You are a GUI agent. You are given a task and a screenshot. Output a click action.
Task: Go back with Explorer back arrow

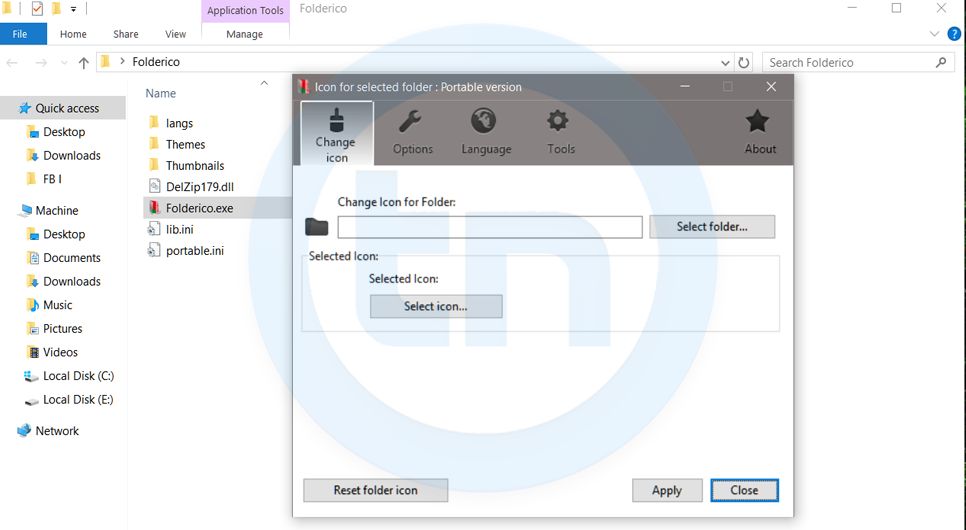(12, 62)
